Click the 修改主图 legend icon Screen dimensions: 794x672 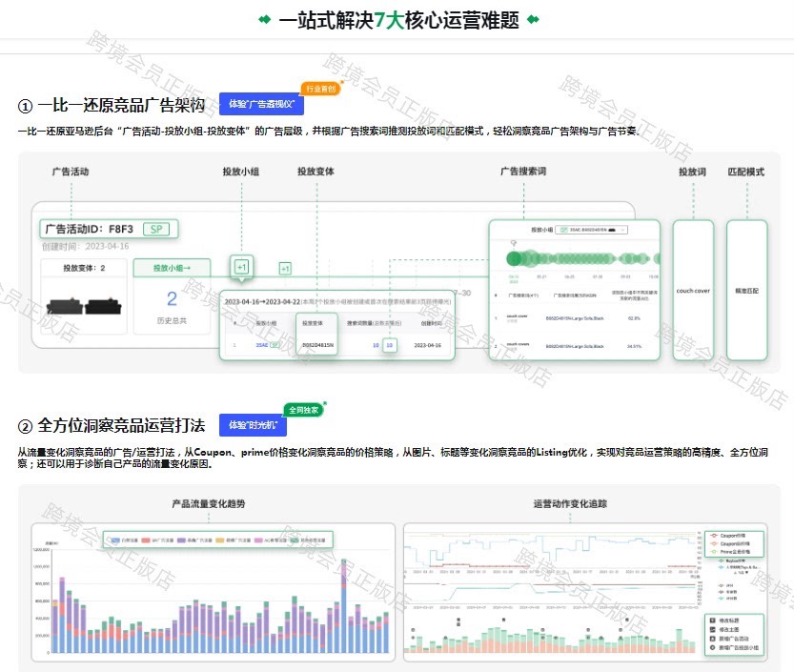click(x=713, y=629)
